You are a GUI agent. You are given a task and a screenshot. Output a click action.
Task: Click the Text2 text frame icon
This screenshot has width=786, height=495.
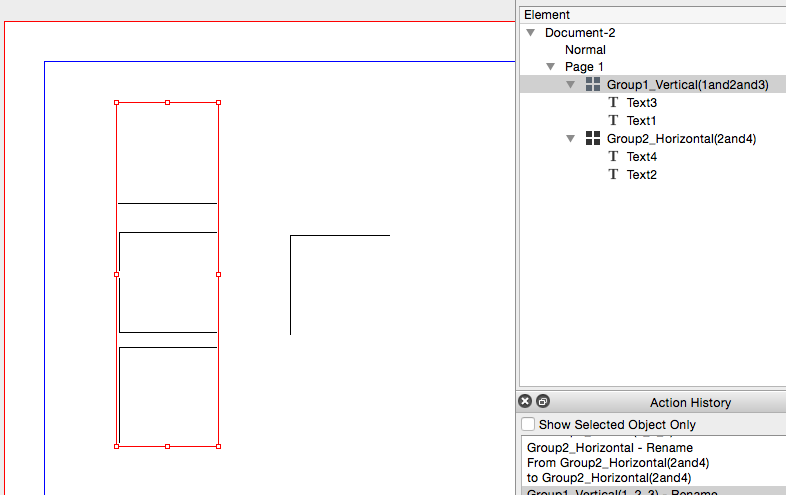click(614, 175)
